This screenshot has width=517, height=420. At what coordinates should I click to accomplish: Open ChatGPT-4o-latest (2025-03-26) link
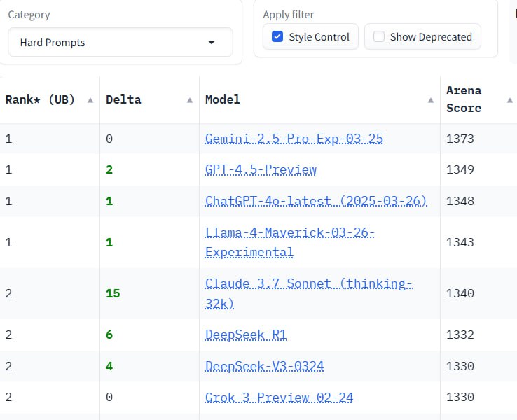(x=316, y=201)
